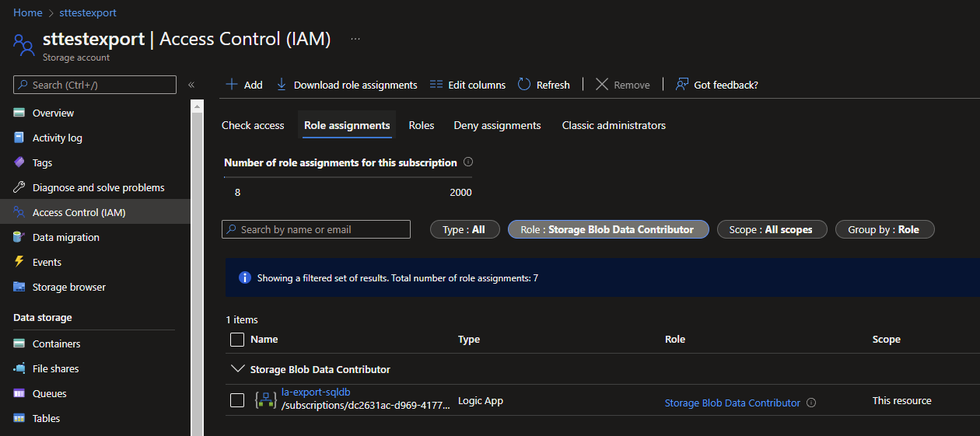
Task: Click the Queues icon
Action: (19, 393)
